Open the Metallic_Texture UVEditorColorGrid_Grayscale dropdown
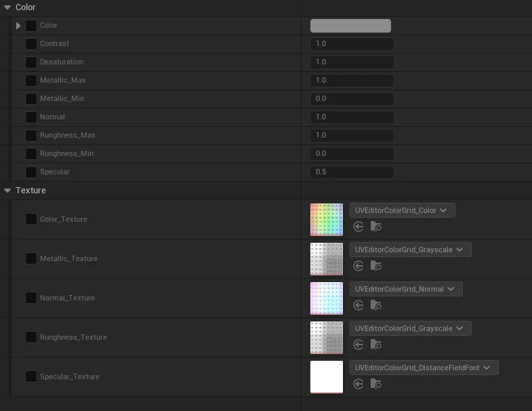This screenshot has width=532, height=411. [x=411, y=250]
